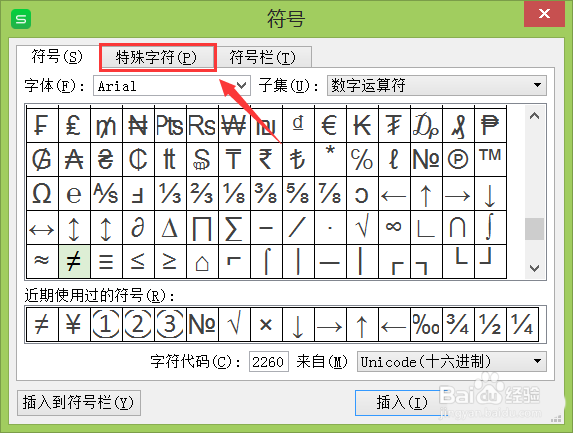Switch to the 符号栏(T) tab

click(263, 57)
